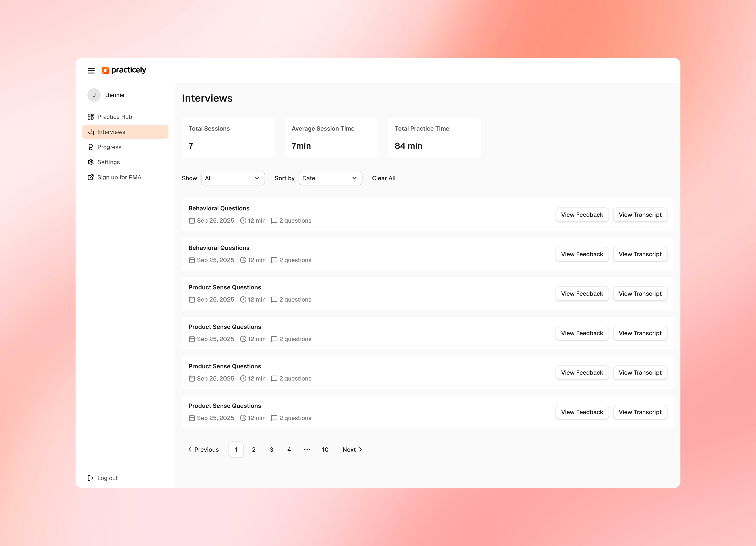The image size is (756, 546).
Task: Go to page 2 of interviews
Action: (x=254, y=449)
